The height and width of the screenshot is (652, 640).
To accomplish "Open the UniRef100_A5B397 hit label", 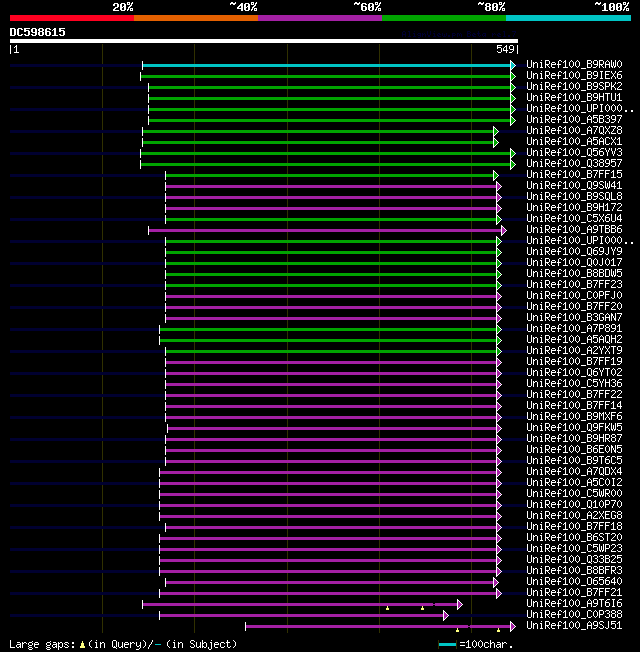I will [x=574, y=119].
